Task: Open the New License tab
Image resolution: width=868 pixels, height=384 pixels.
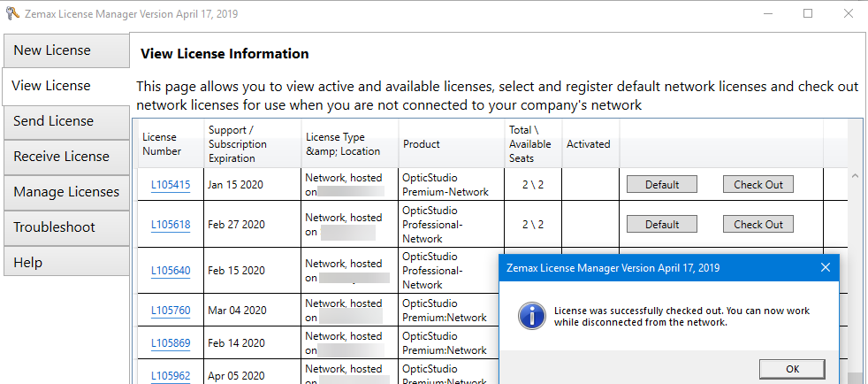Action: coord(66,50)
